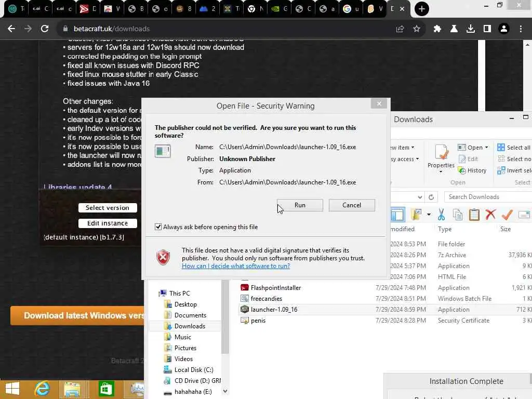Switch to the NVIDIA tab
This screenshot has height=399, width=532.
coord(280,9)
